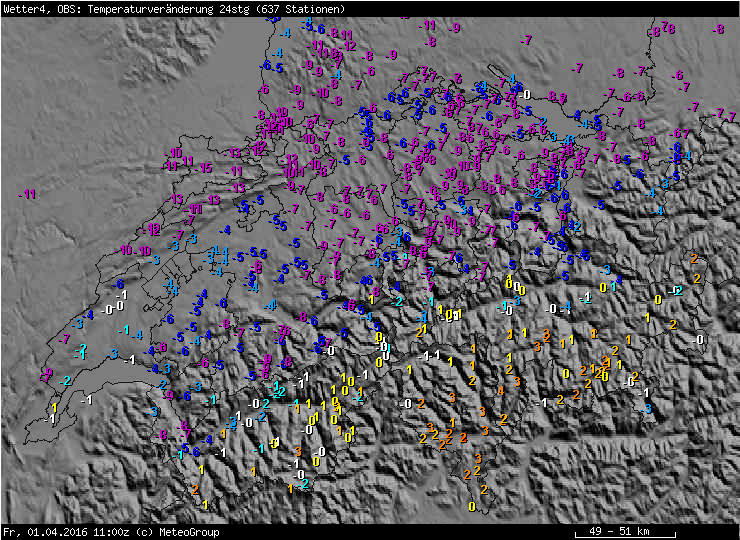Click the isolated -7 station at top center
Screen dimensions: 740x540
(x=527, y=40)
